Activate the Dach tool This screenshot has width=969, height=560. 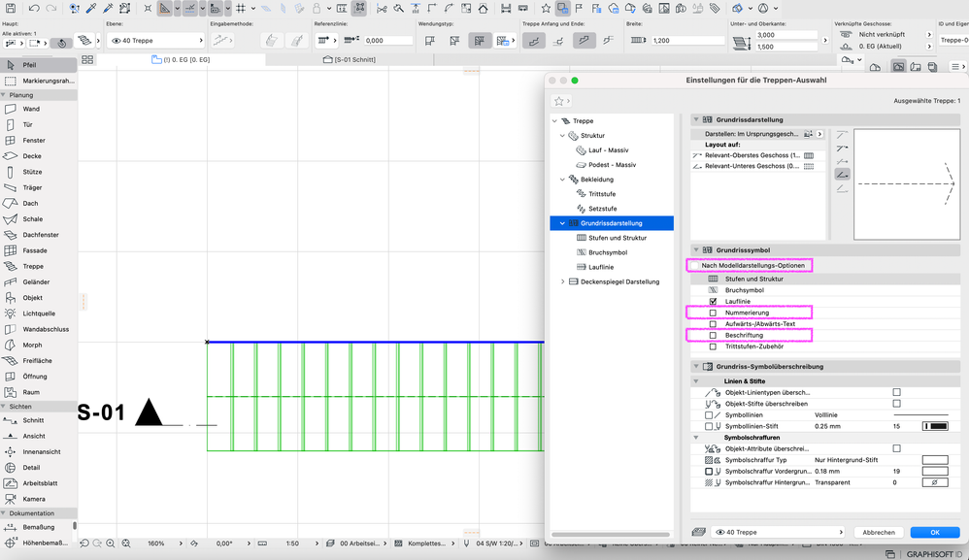point(30,203)
